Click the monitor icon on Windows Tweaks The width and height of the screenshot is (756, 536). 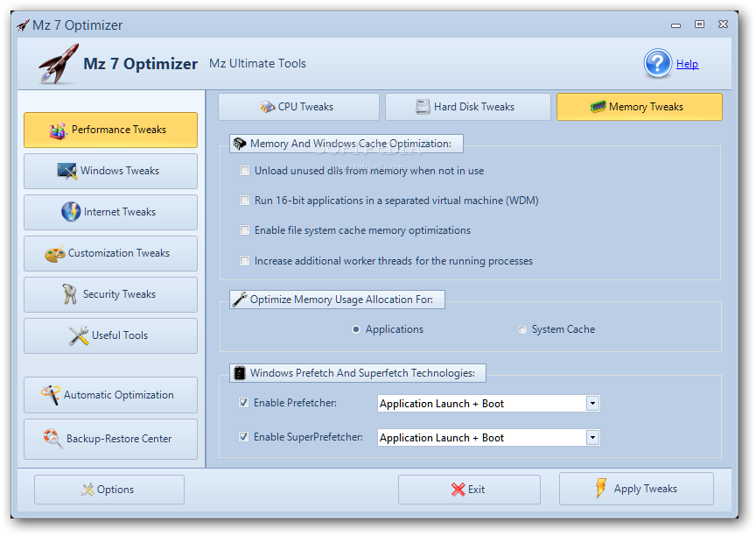67,171
